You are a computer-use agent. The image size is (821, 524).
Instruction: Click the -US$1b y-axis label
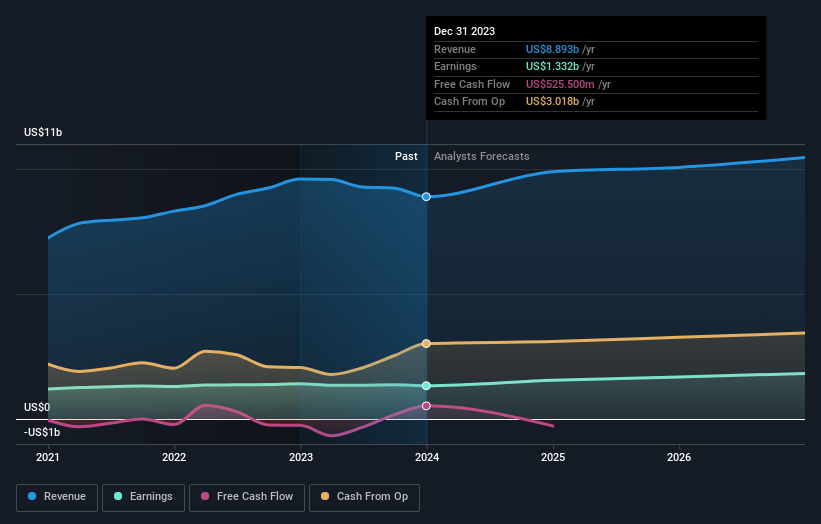click(42, 432)
